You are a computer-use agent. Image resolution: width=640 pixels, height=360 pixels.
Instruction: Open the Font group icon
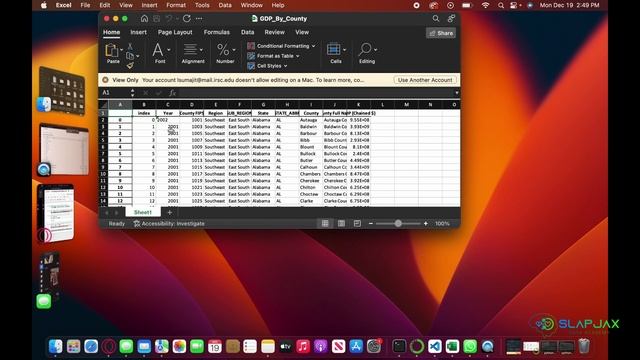[158, 50]
